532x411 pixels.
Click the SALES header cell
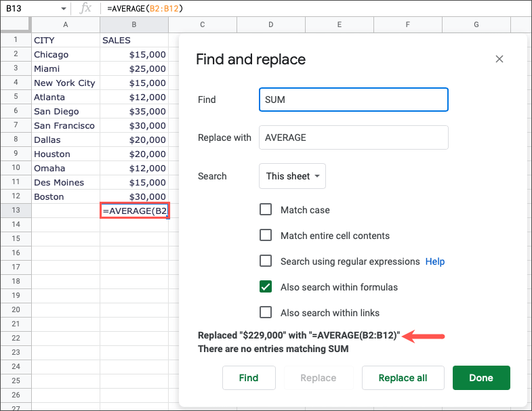tap(134, 40)
